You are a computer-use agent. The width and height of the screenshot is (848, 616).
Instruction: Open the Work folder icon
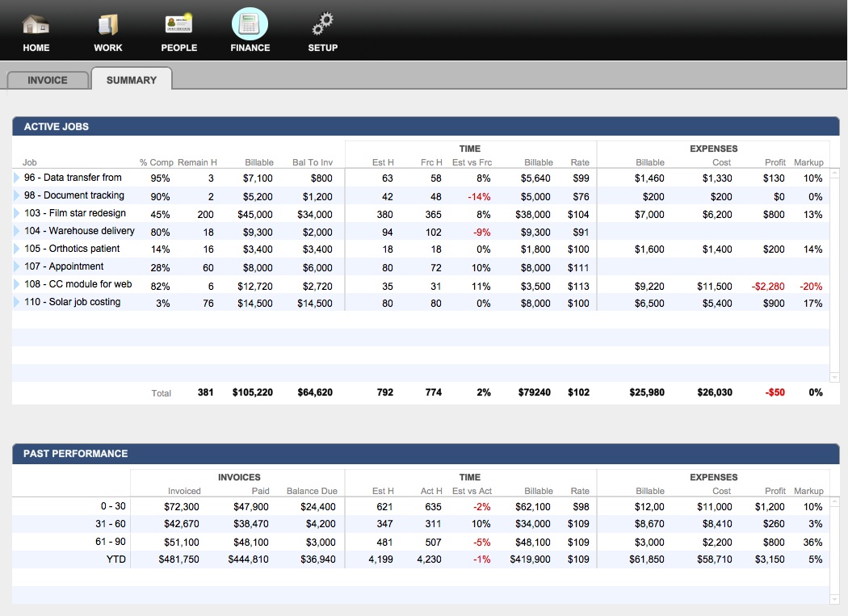tap(107, 25)
